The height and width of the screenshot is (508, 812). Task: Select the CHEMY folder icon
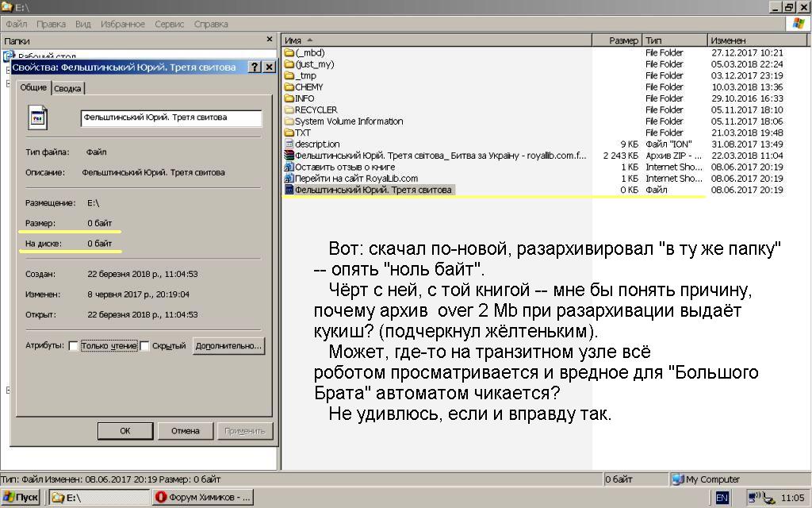tap(289, 87)
